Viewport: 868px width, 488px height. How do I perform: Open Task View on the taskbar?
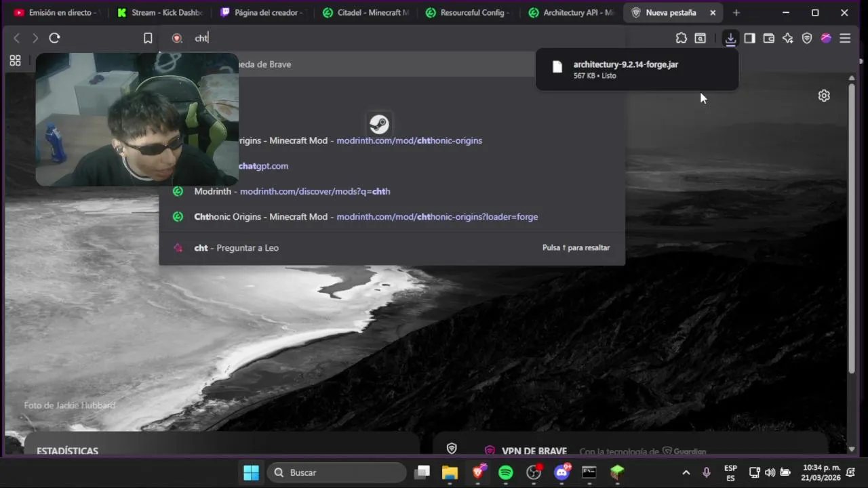pos(422,472)
